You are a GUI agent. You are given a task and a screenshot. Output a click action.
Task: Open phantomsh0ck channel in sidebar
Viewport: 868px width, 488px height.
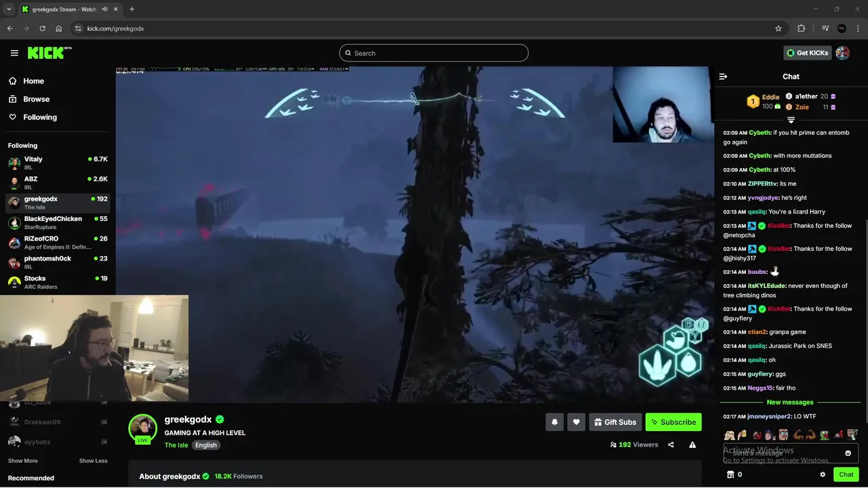pyautogui.click(x=58, y=262)
